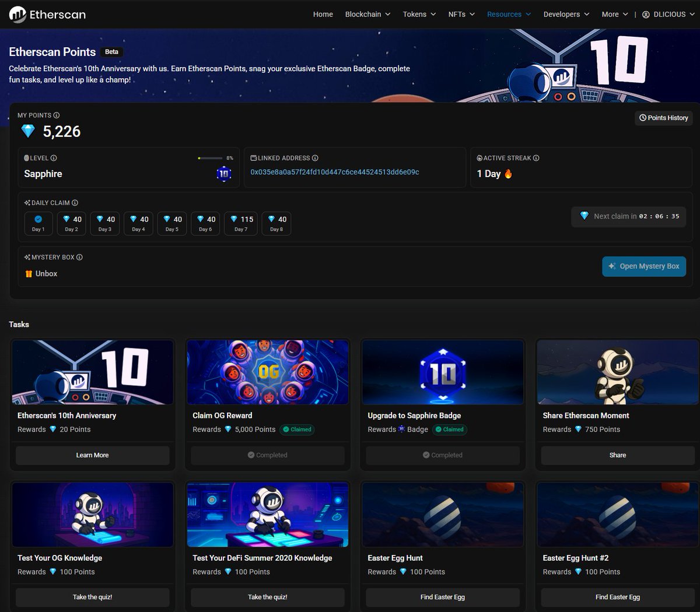Viewport: 700px width, 612px height.
Task: Open the More dropdown menu
Action: pos(615,14)
